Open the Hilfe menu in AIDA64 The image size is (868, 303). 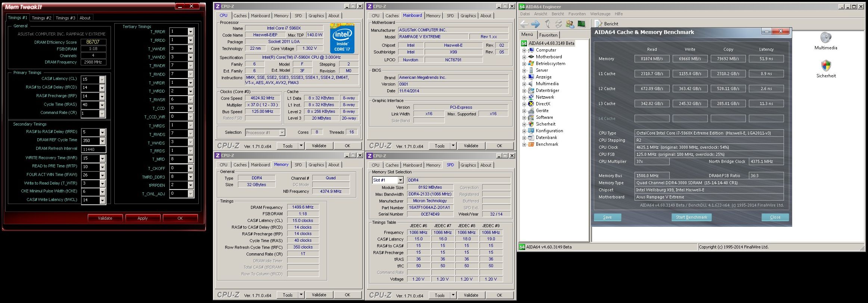(x=619, y=14)
